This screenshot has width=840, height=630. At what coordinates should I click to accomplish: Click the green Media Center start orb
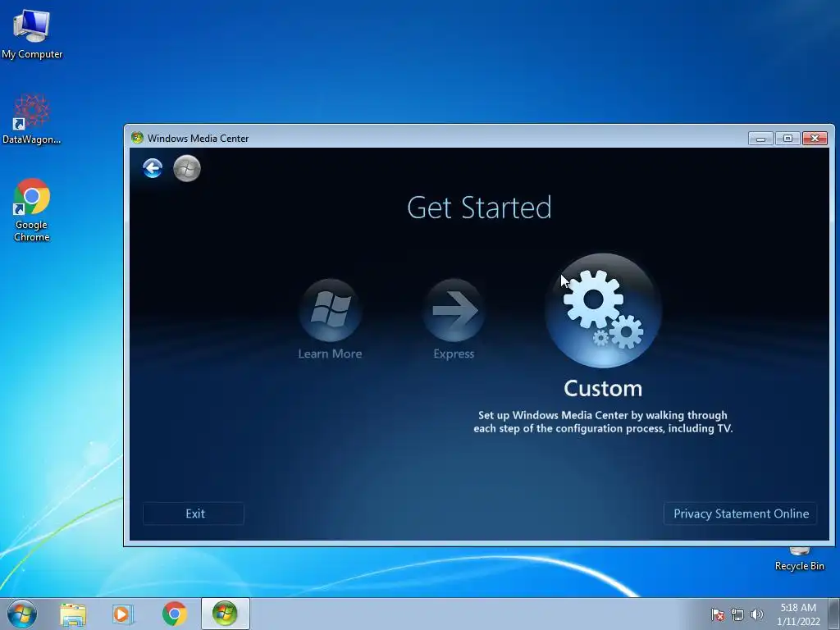coord(187,168)
